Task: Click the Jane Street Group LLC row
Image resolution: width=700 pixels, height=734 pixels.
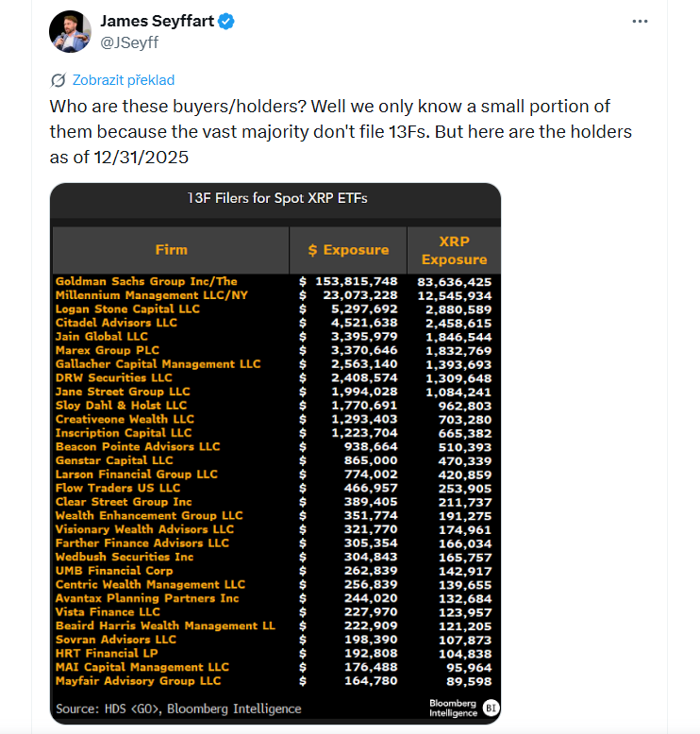Action: 274,392
